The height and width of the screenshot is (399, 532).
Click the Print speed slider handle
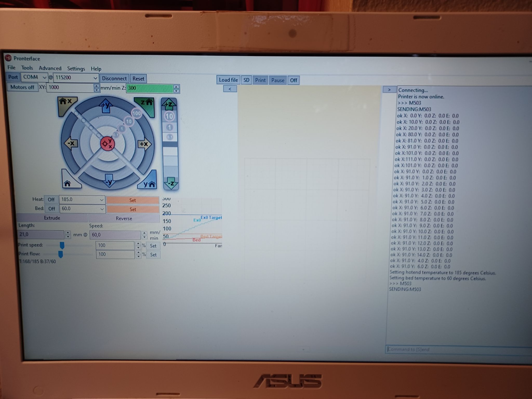point(62,245)
